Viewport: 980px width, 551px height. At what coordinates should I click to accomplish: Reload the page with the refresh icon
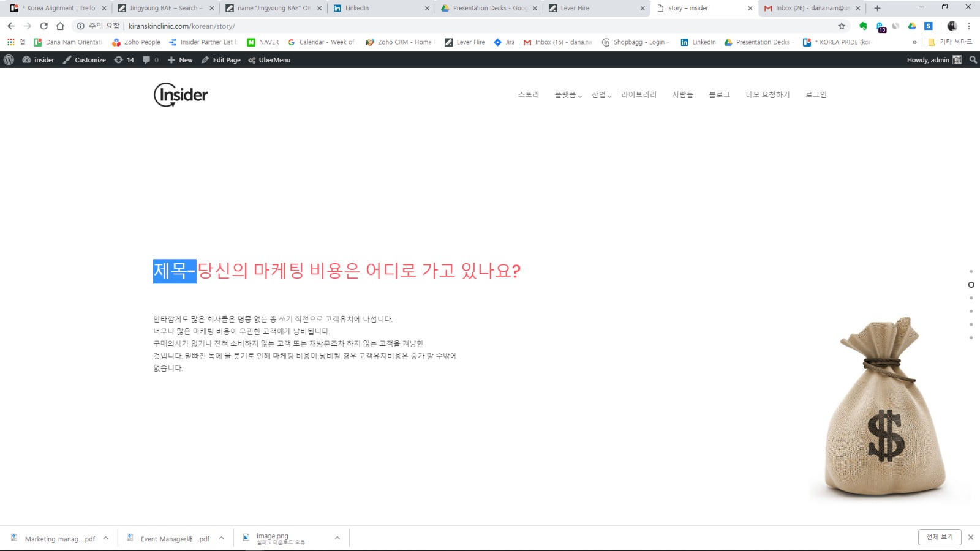click(43, 26)
